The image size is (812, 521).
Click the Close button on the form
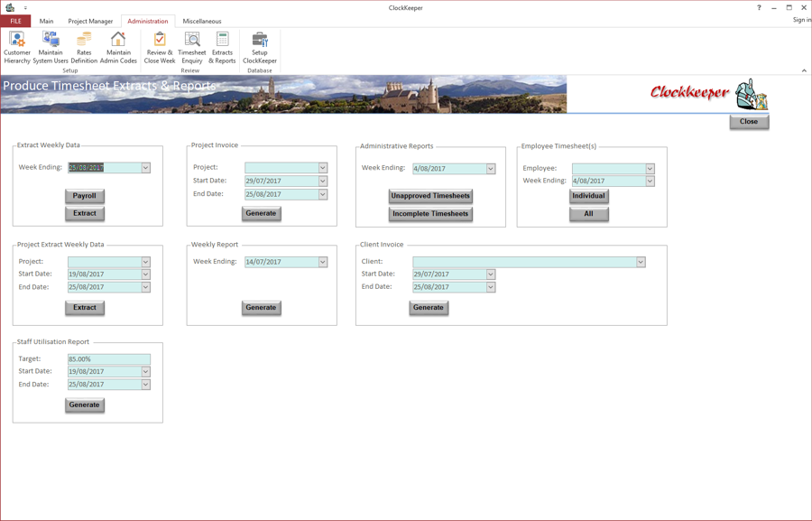[x=749, y=121]
